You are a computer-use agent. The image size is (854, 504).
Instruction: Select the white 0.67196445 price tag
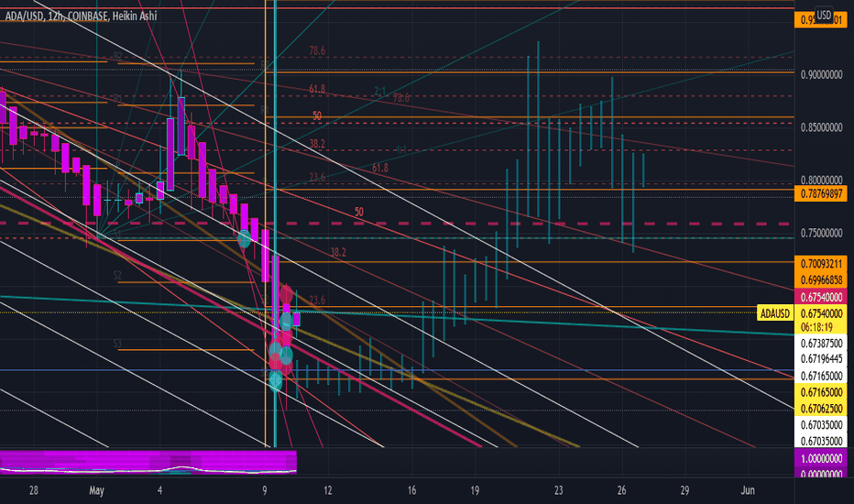click(x=821, y=359)
